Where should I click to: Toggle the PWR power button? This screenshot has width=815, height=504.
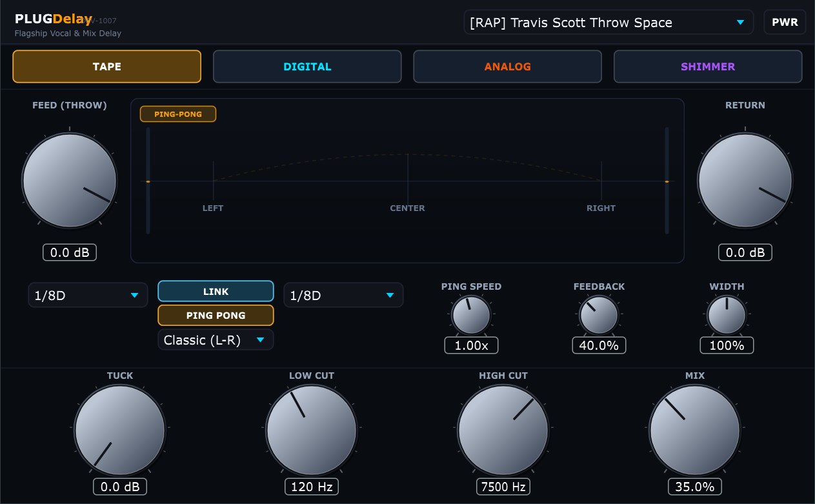coord(785,23)
